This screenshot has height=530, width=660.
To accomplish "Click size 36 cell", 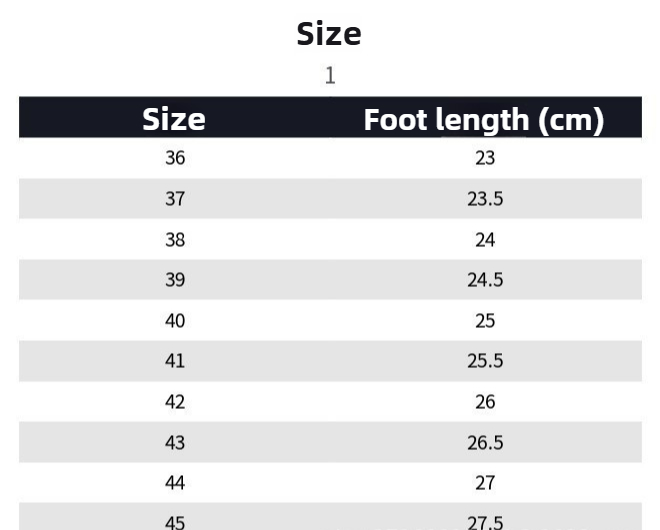I will tap(175, 158).
